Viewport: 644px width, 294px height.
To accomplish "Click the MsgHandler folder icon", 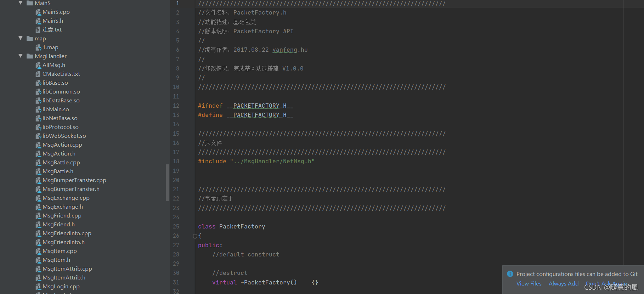I will pyautogui.click(x=30, y=56).
